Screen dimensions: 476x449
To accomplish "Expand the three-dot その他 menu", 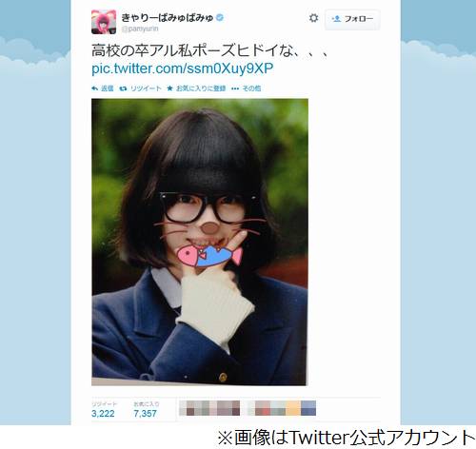I will (235, 88).
